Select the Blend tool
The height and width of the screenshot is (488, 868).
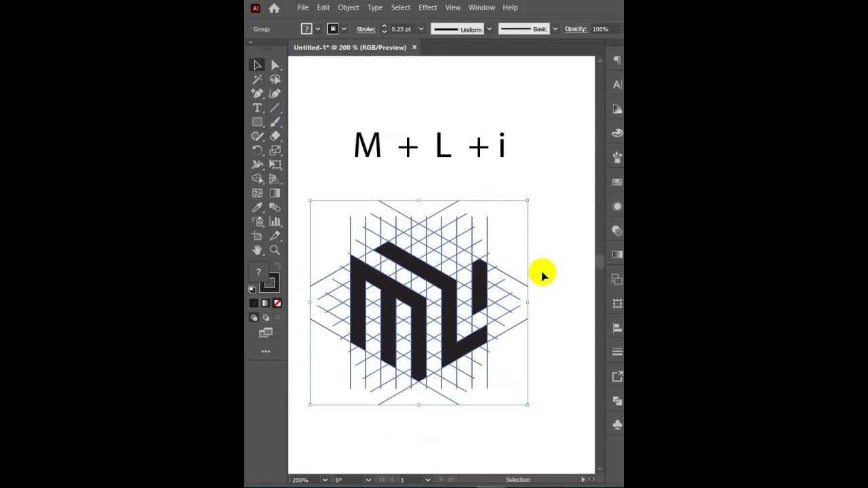[x=275, y=207]
